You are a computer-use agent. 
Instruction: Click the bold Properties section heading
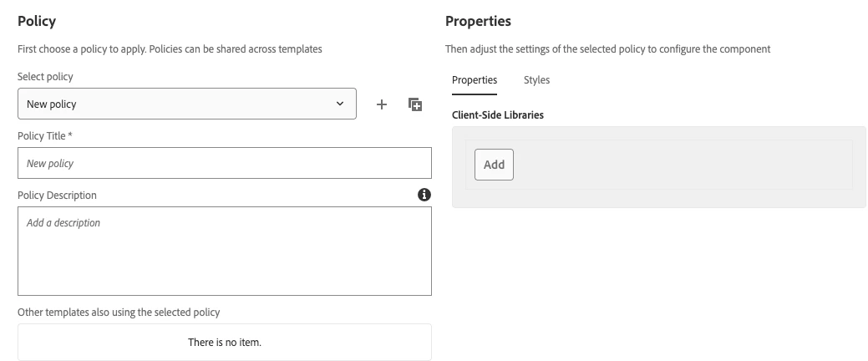click(x=479, y=21)
